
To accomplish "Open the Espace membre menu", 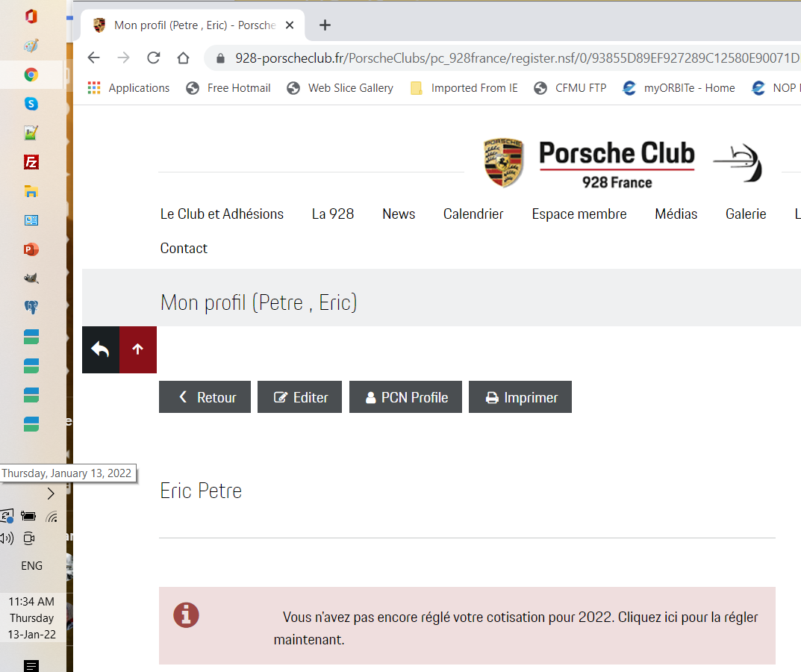I will pos(579,214).
